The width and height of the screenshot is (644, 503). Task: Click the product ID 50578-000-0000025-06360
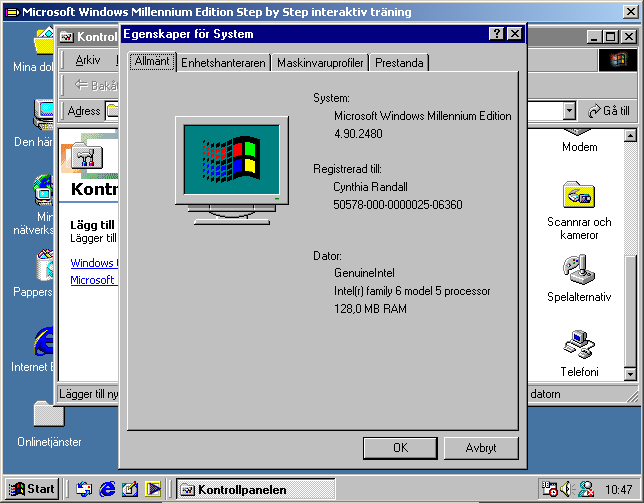point(398,204)
